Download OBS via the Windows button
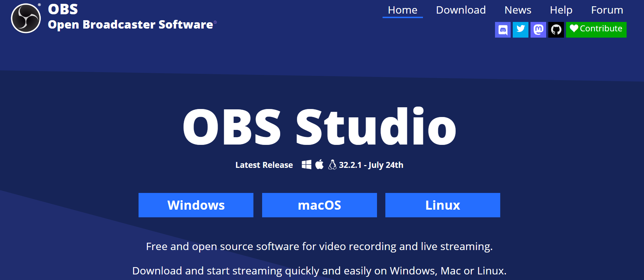The height and width of the screenshot is (280, 644). click(x=196, y=205)
